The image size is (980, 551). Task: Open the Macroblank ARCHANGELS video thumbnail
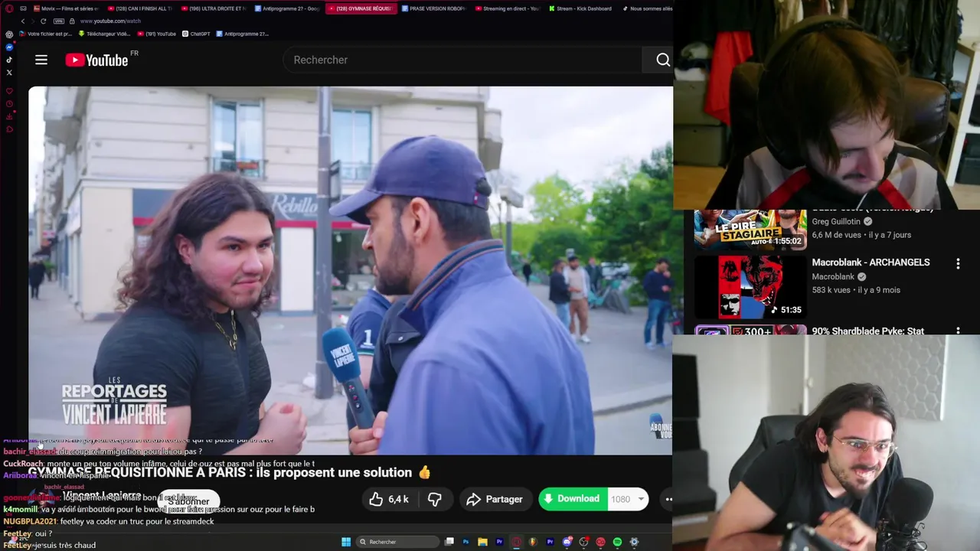click(x=750, y=287)
